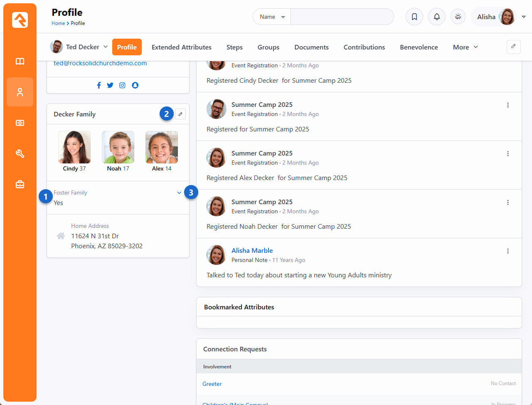The height and width of the screenshot is (405, 532).
Task: Expand the Foster Family attributes chevron
Action: coord(179,193)
